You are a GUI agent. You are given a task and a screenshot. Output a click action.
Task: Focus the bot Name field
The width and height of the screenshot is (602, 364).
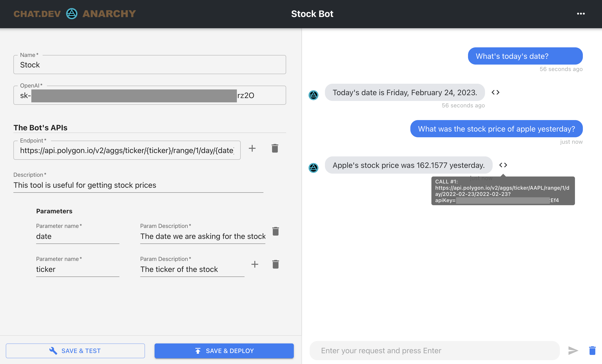[150, 65]
